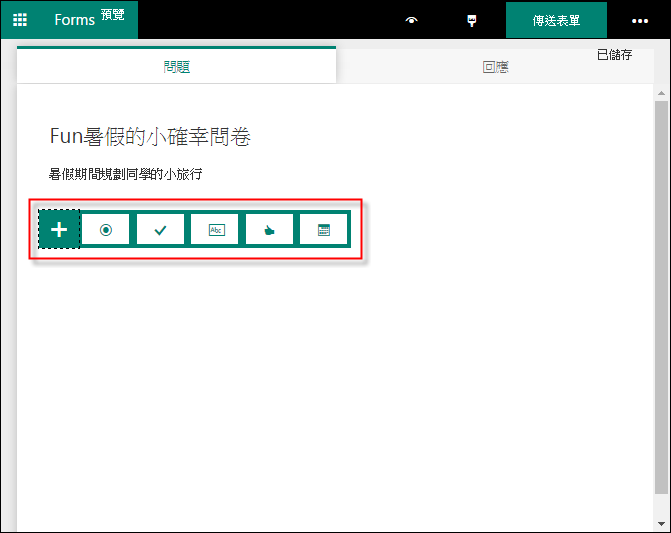This screenshot has height=533, width=671.
Task: Add a date question with calendar icon
Action: pos(324,230)
